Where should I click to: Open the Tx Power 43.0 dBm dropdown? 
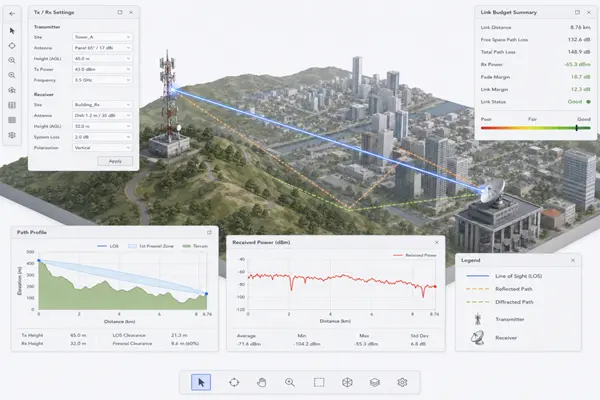coord(102,69)
